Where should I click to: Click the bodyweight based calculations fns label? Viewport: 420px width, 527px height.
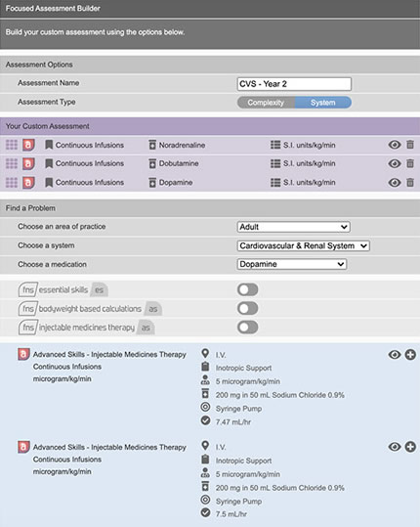(90, 309)
